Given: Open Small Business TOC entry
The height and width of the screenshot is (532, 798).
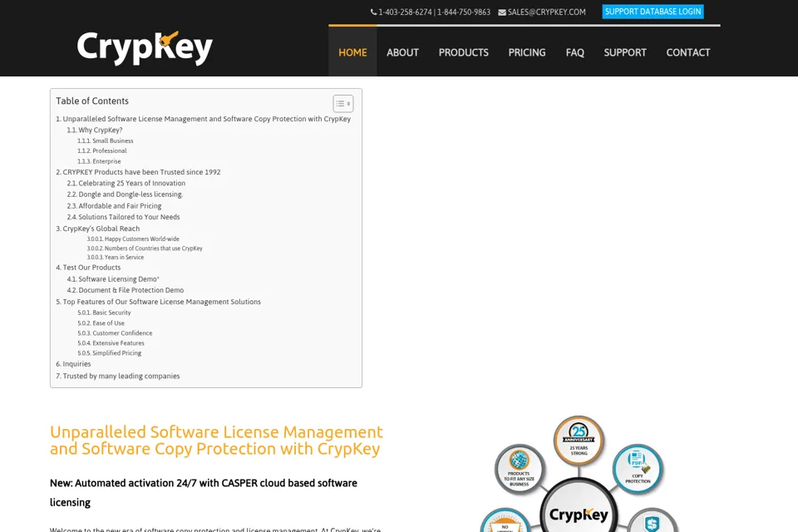Looking at the screenshot, I should tap(106, 140).
